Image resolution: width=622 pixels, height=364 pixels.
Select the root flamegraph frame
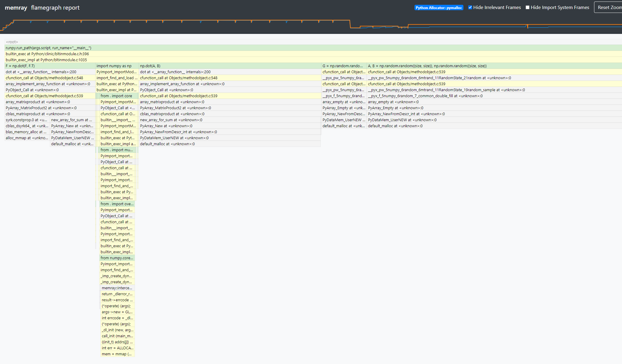[12, 42]
